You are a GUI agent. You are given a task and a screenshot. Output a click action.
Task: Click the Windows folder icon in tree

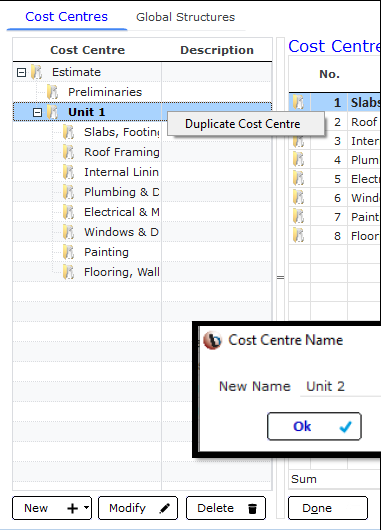pos(69,232)
